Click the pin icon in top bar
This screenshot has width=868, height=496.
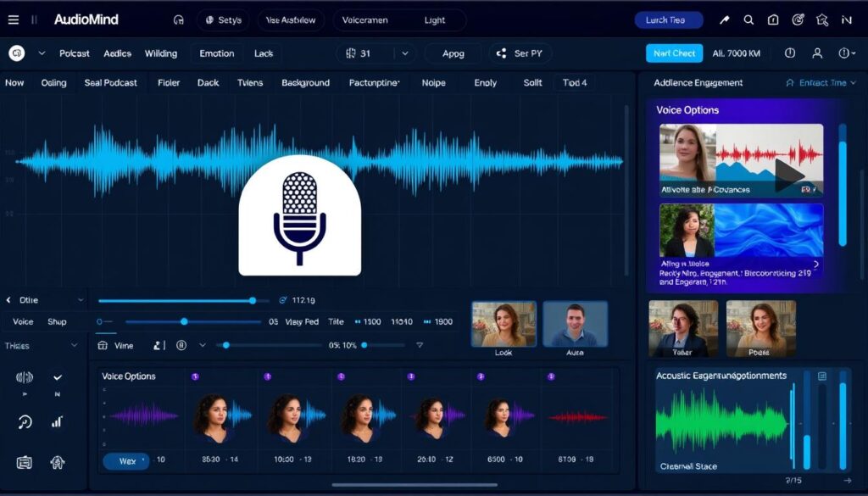[724, 20]
